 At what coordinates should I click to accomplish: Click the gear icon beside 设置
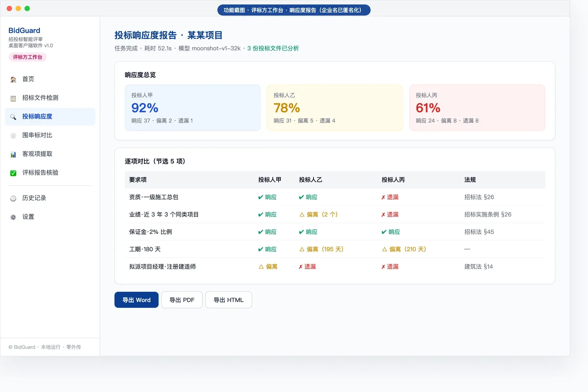pyautogui.click(x=13, y=217)
